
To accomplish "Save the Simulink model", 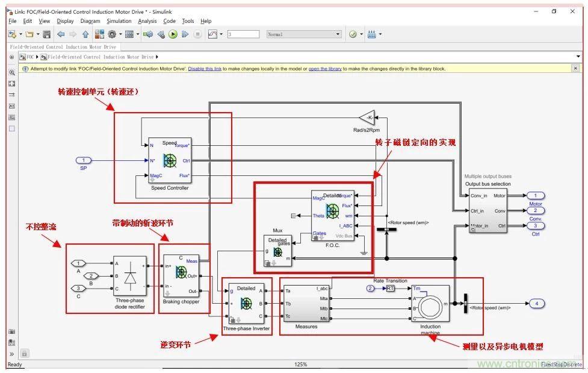I will (x=47, y=34).
